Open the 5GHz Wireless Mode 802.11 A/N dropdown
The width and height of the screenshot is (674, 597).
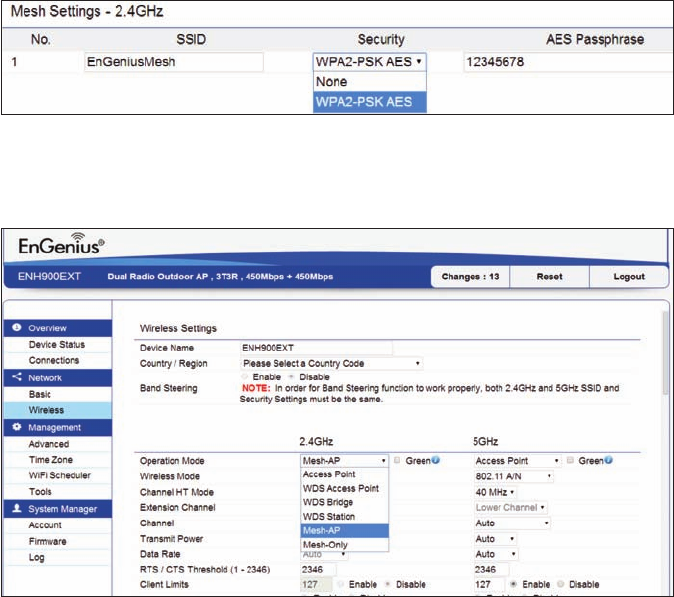pos(513,476)
